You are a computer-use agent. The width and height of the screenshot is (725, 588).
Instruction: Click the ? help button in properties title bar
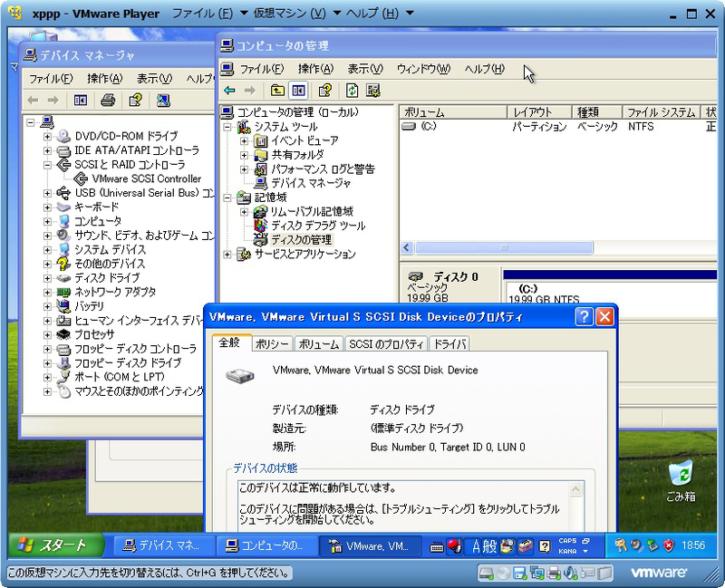pyautogui.click(x=584, y=317)
